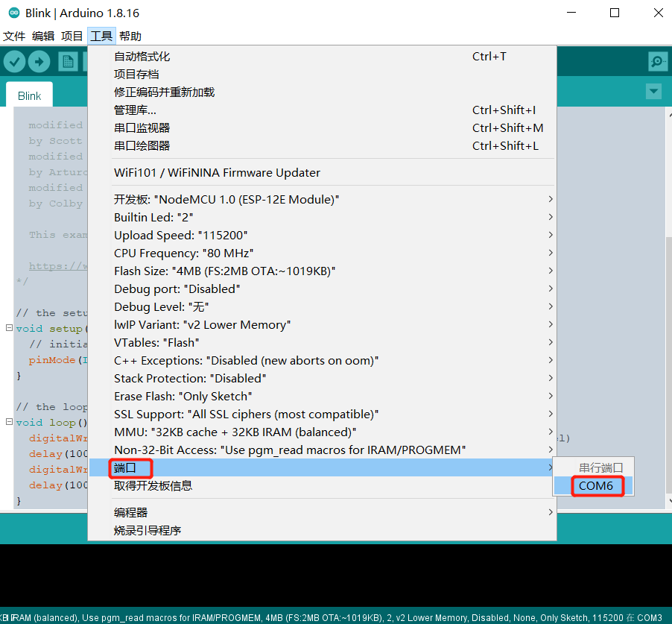Expand the Flash Size submenu

point(323,271)
